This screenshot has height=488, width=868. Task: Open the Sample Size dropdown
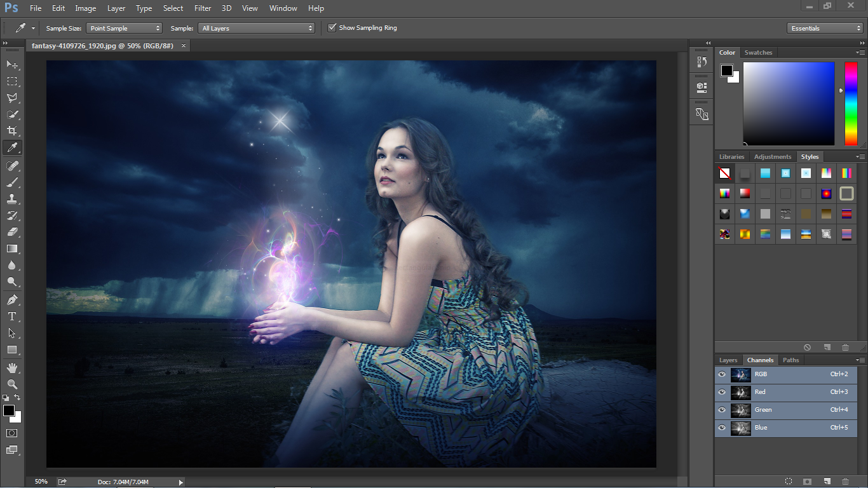tap(125, 28)
